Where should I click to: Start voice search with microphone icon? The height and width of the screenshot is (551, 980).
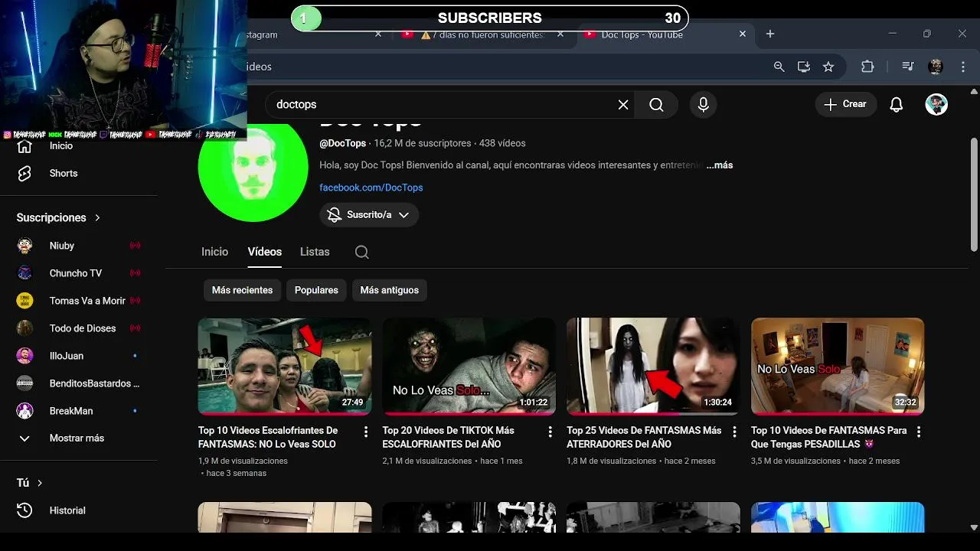(704, 105)
